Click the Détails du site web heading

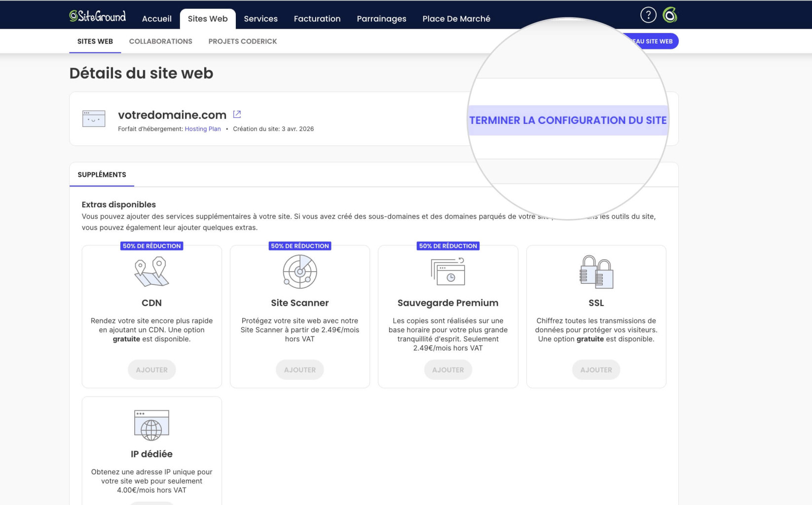(141, 73)
